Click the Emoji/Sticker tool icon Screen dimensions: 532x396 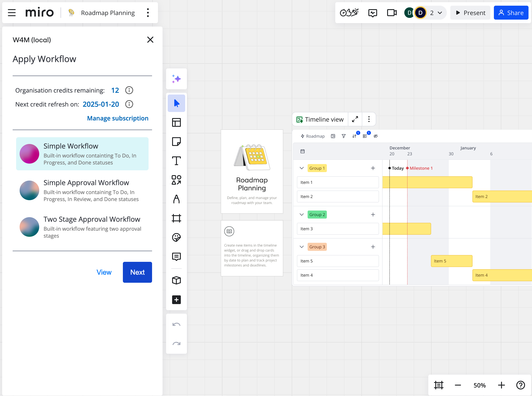pos(177,238)
